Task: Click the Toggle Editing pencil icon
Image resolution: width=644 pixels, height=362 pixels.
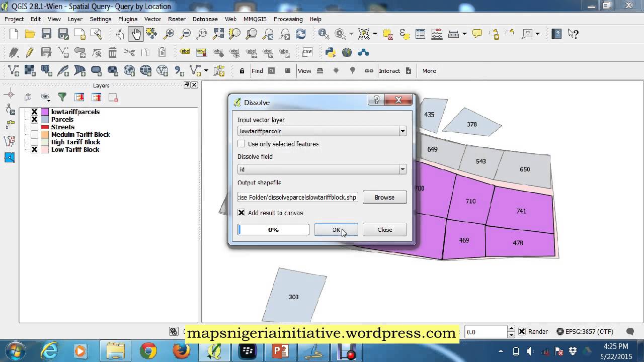Action: [x=30, y=52]
